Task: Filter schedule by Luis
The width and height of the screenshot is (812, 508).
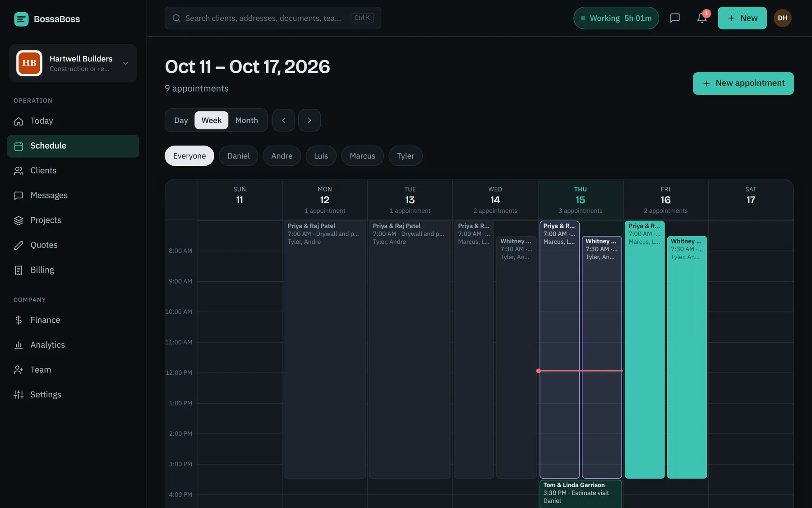Action: 321,156
